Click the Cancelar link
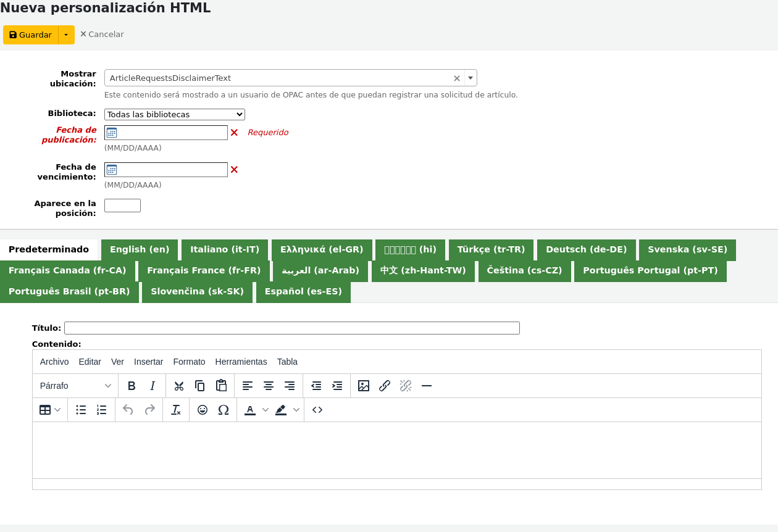The height and width of the screenshot is (532, 778). point(102,34)
